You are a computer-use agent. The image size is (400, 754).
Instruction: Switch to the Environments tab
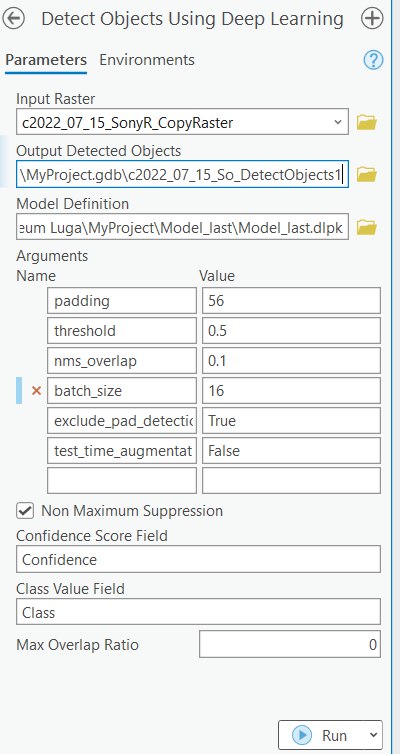(x=147, y=60)
